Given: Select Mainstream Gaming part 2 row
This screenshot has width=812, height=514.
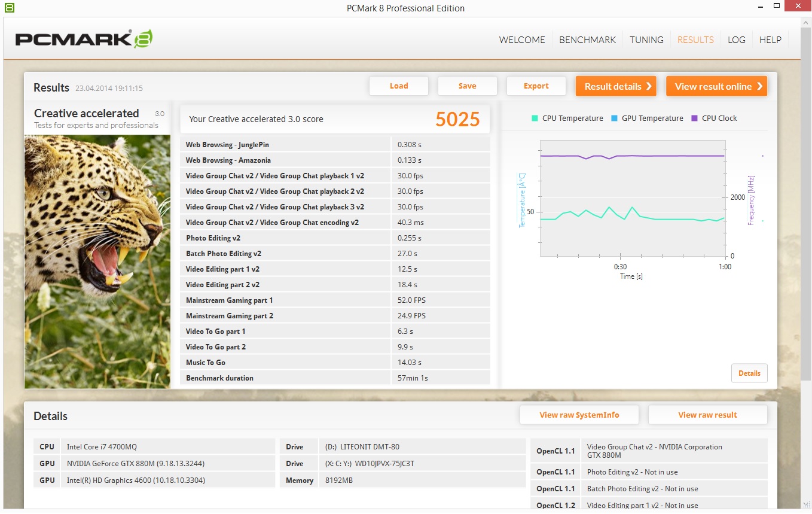Looking at the screenshot, I should point(335,316).
